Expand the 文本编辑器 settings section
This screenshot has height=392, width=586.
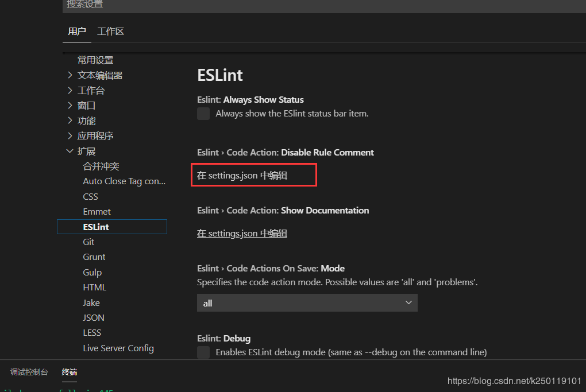point(99,75)
